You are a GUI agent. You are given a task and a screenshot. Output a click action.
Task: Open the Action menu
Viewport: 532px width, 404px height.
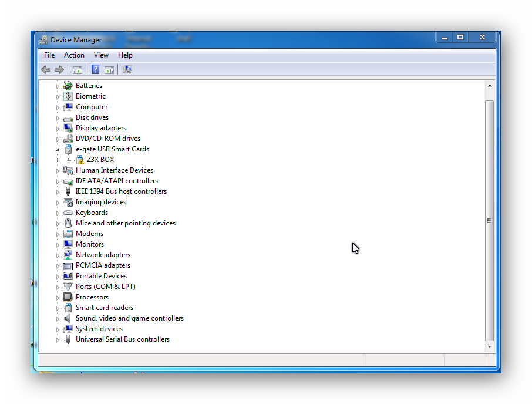(x=74, y=55)
